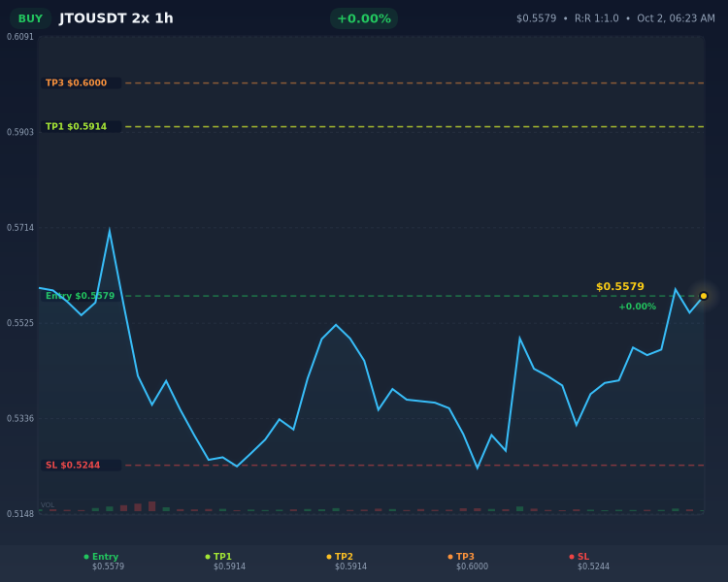The image size is (728, 582).
Task: Click the 0.5148 y-axis label
Action: click(20, 514)
